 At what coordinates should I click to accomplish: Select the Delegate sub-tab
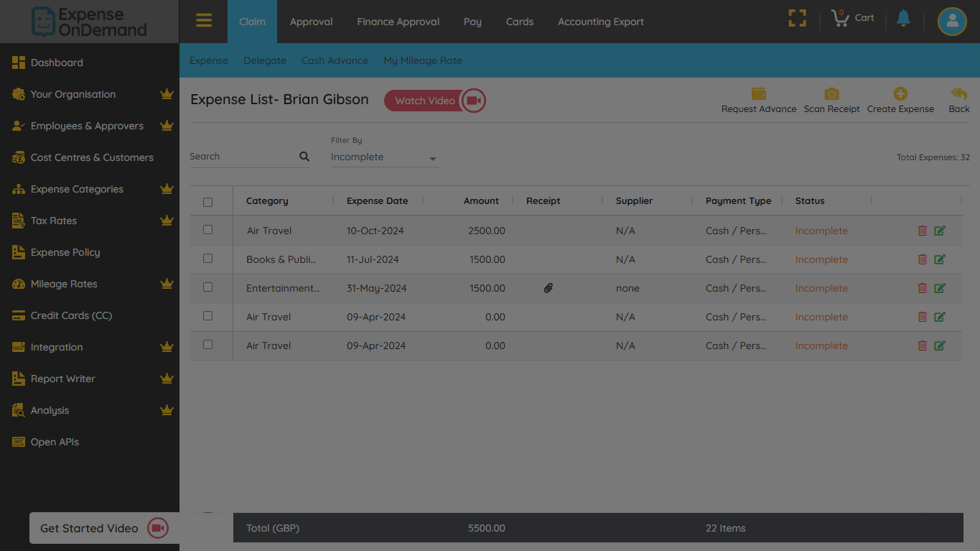tap(265, 60)
